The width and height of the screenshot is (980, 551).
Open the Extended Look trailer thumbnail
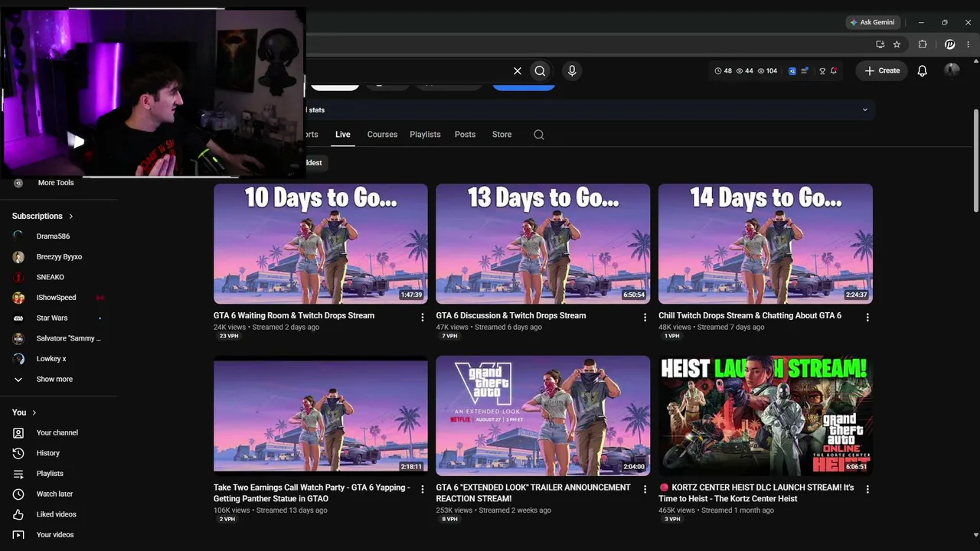click(543, 416)
